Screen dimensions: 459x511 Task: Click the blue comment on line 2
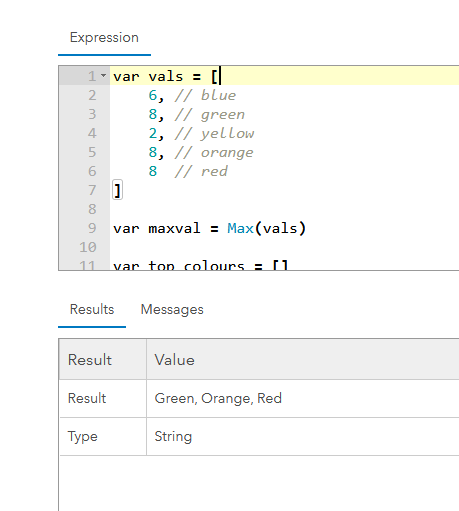(x=205, y=96)
